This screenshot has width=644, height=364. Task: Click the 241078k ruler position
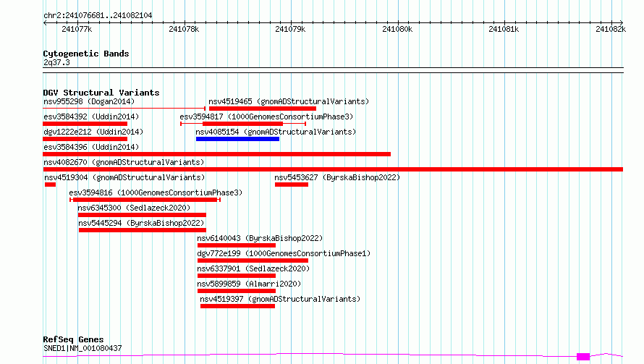184,29
